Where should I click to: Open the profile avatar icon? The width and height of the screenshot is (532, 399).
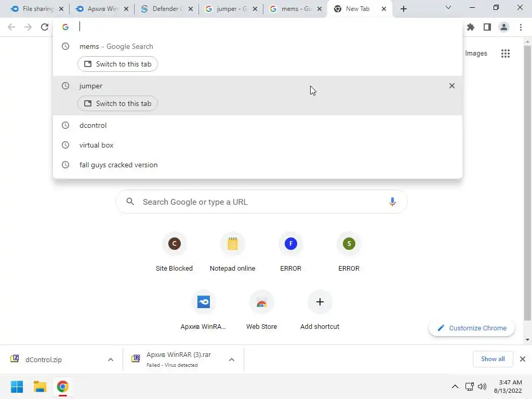(x=504, y=27)
